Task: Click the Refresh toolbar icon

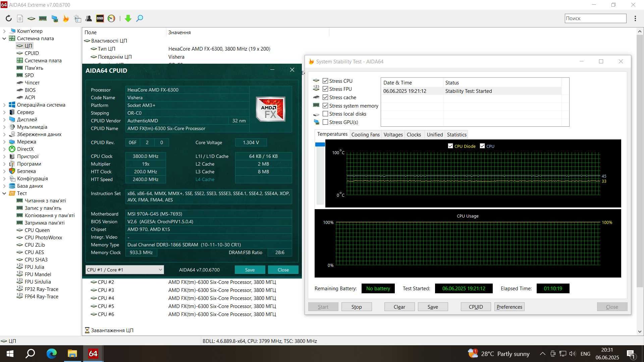Action: pyautogui.click(x=9, y=18)
